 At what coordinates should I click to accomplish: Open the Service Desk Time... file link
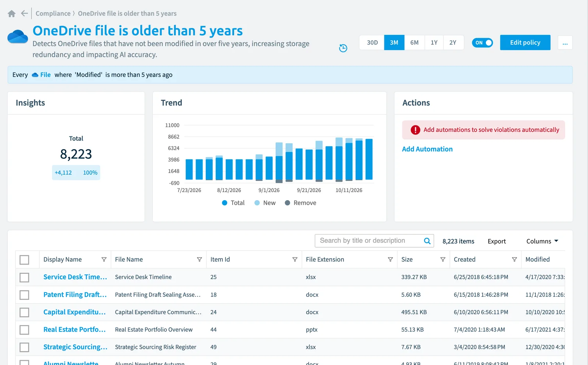(75, 277)
